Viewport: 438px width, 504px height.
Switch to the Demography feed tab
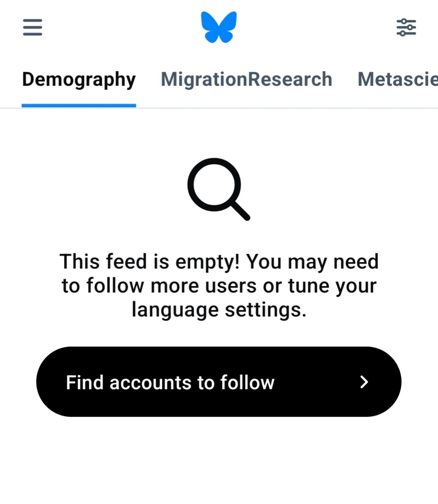(79, 80)
